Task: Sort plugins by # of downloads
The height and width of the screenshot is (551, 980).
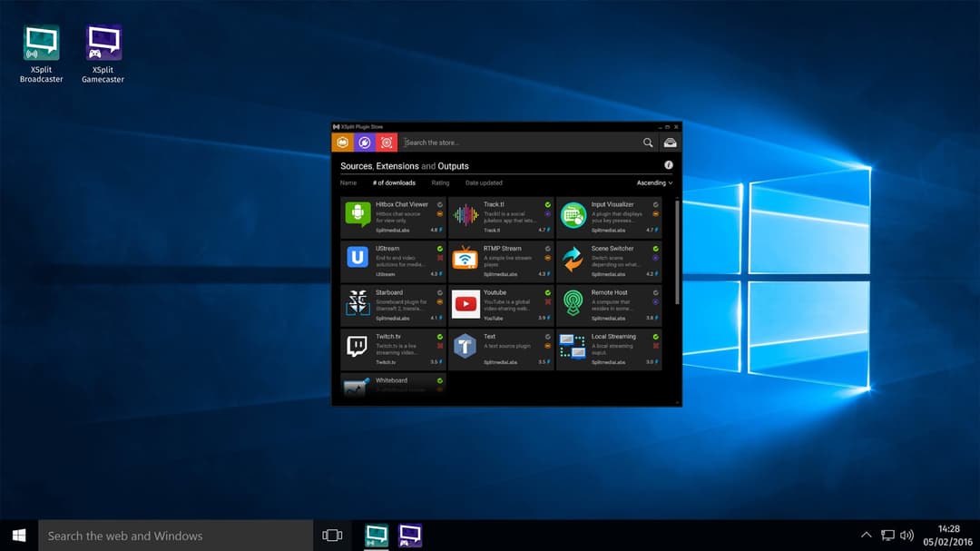Action: tap(394, 182)
